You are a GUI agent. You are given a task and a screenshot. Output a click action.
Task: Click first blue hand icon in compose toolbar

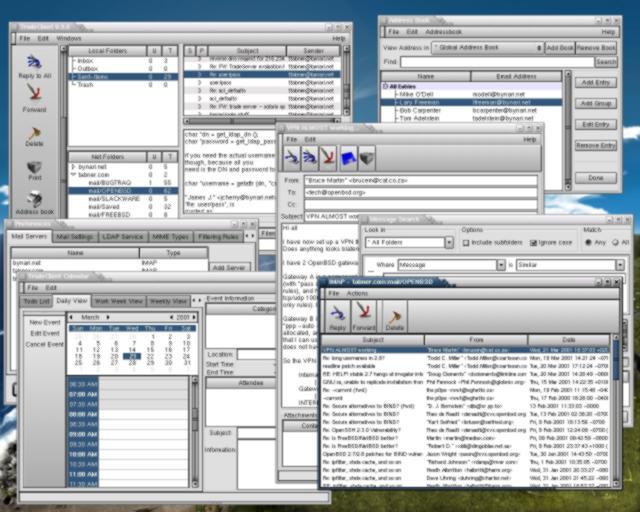coord(291,158)
